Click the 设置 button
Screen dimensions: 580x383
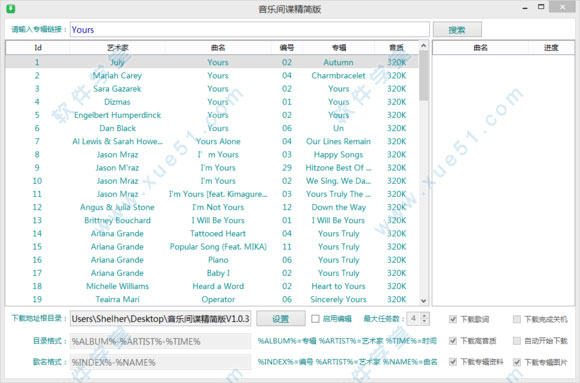click(x=281, y=319)
